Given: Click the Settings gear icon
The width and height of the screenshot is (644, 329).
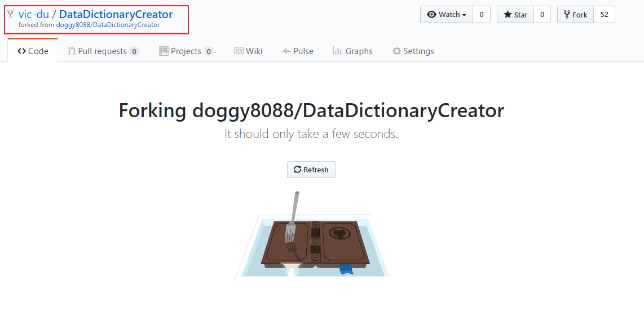Looking at the screenshot, I should pyautogui.click(x=396, y=51).
